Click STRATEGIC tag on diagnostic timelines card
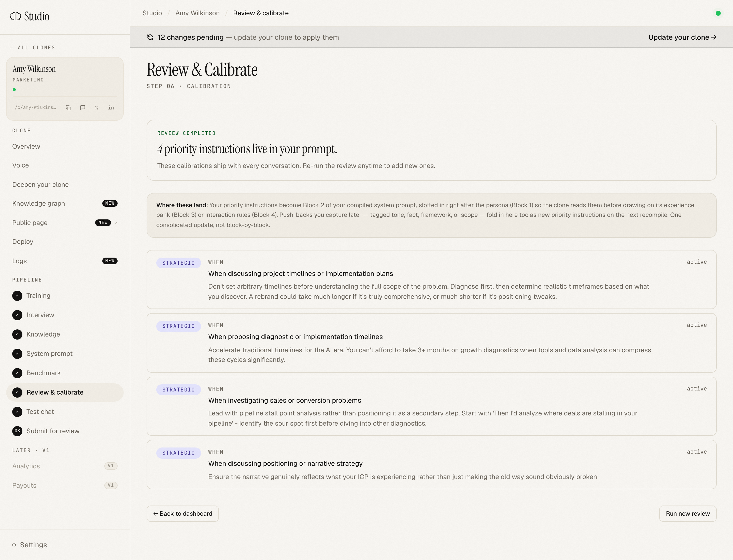Image resolution: width=733 pixels, height=560 pixels. (x=178, y=326)
